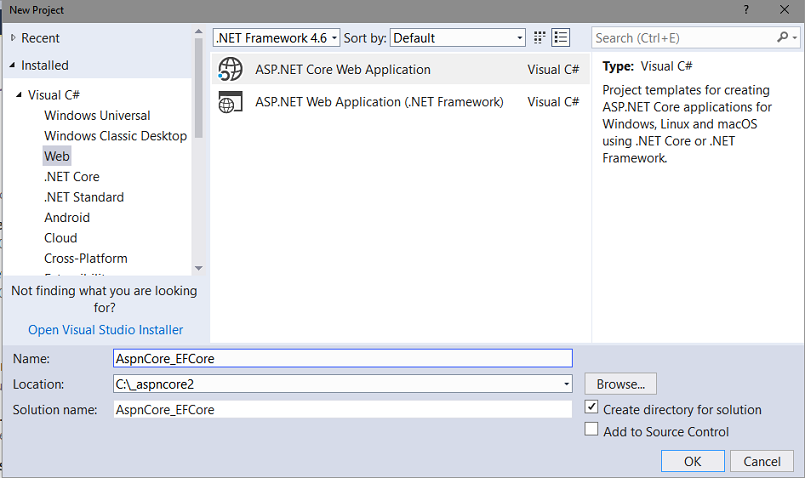The height and width of the screenshot is (478, 805).
Task: Expand the Recent node
Action: (x=13, y=37)
